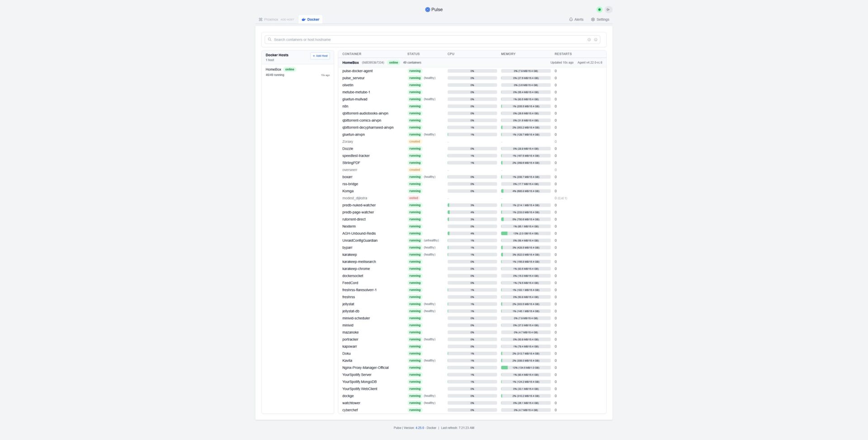Click the logout icon beside the green indicator
Screen dimensions: 868x440
(609, 9)
